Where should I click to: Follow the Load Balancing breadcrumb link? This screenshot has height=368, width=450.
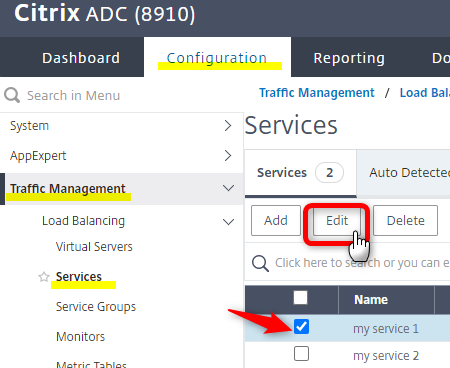425,93
